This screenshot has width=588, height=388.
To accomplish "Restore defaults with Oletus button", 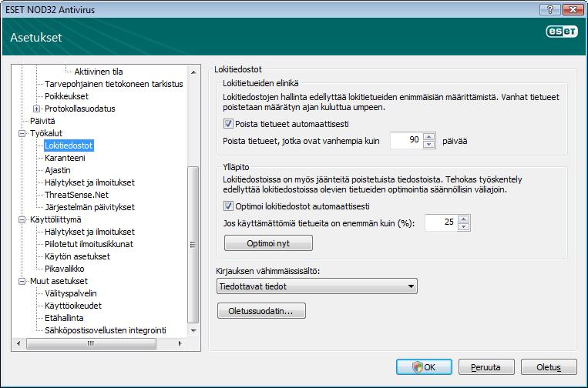I will click(x=549, y=367).
